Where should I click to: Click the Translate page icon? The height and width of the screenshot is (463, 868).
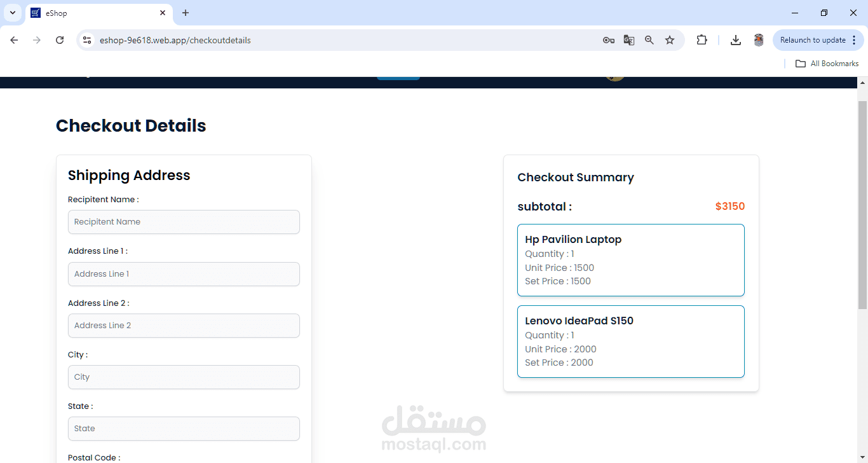(x=629, y=40)
